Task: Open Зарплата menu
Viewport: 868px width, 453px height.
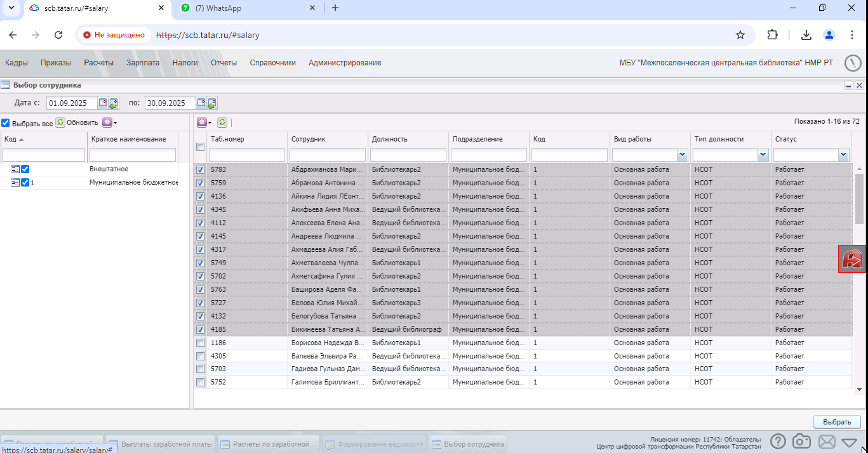Action: (x=143, y=63)
